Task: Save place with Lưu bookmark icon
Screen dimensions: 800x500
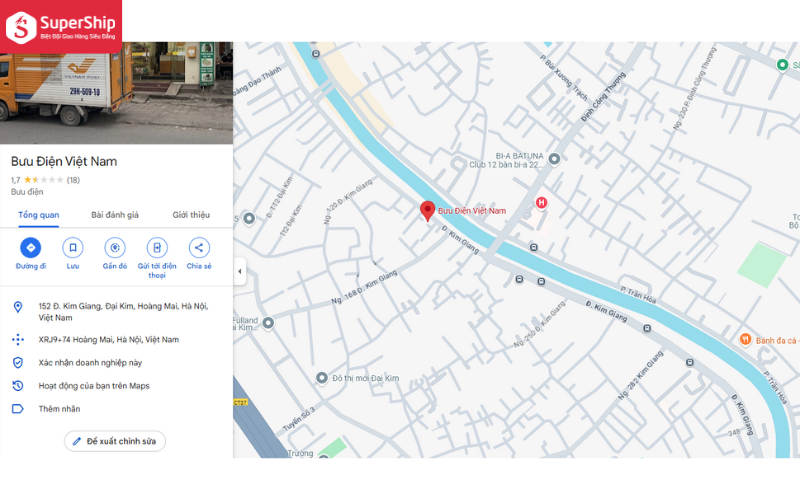Action: [x=73, y=247]
